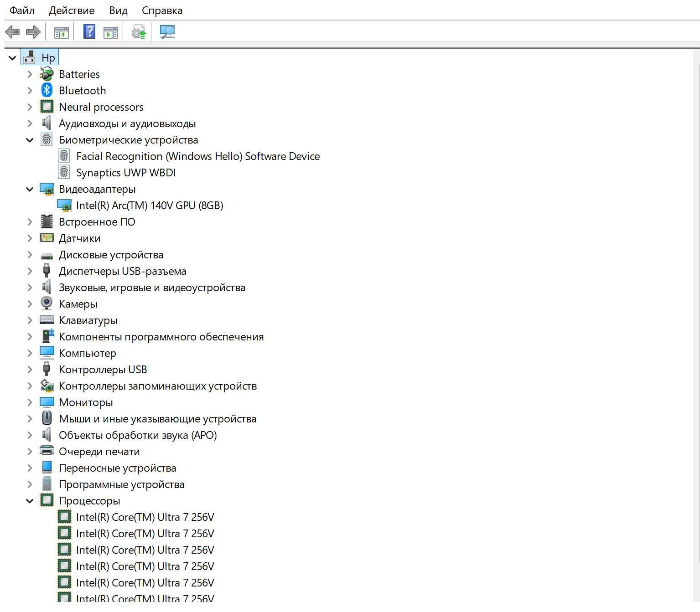Viewport: 700px width, 612px height.
Task: Select the Клавиатуры label
Action: [x=88, y=320]
